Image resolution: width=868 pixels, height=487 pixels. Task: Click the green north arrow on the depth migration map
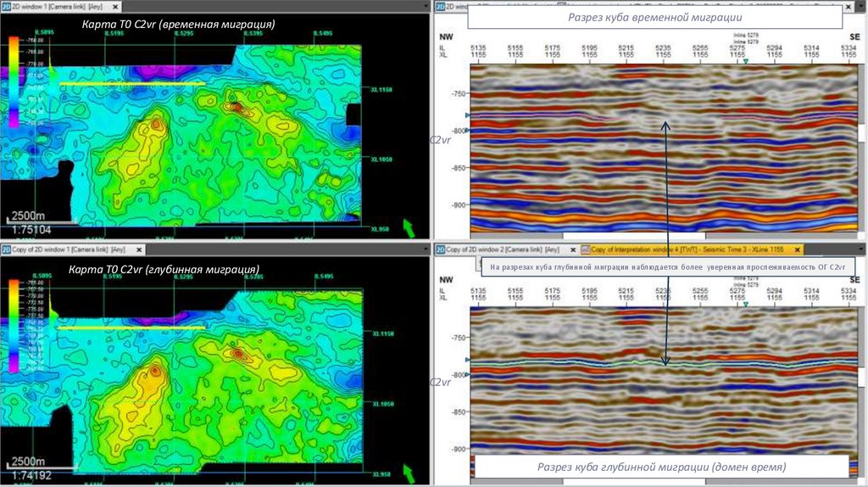[409, 473]
